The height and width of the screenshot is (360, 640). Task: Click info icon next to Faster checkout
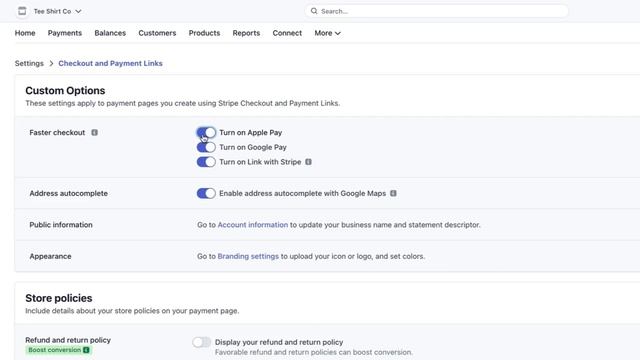(94, 132)
